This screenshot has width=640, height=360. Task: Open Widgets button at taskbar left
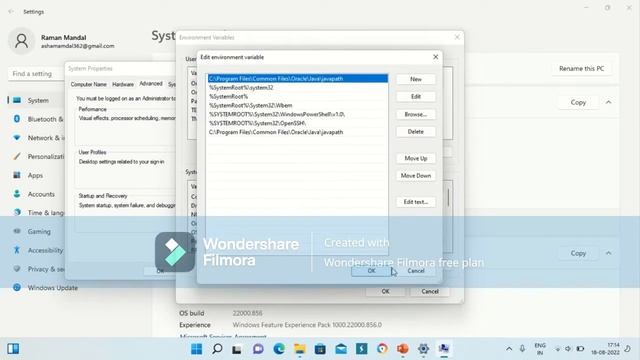(13, 349)
